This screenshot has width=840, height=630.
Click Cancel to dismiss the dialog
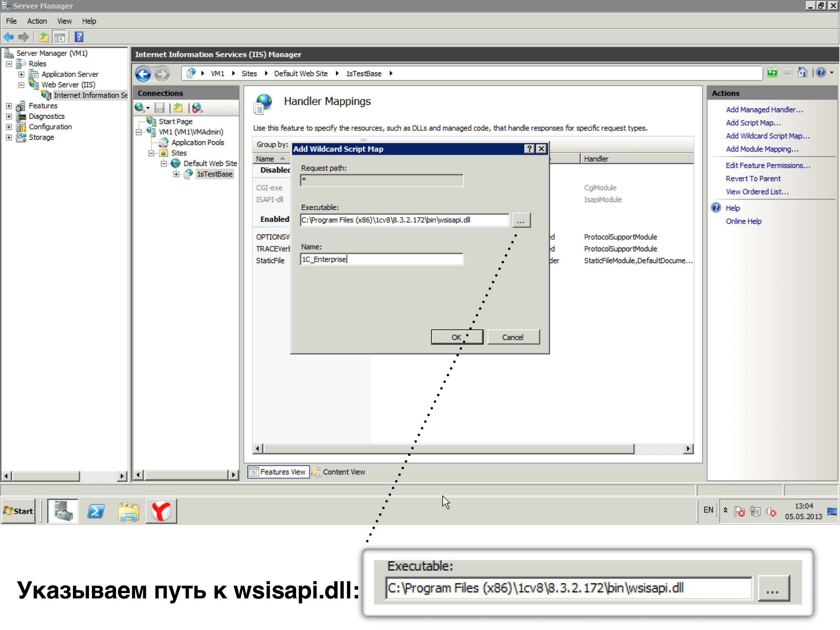pyautogui.click(x=513, y=337)
